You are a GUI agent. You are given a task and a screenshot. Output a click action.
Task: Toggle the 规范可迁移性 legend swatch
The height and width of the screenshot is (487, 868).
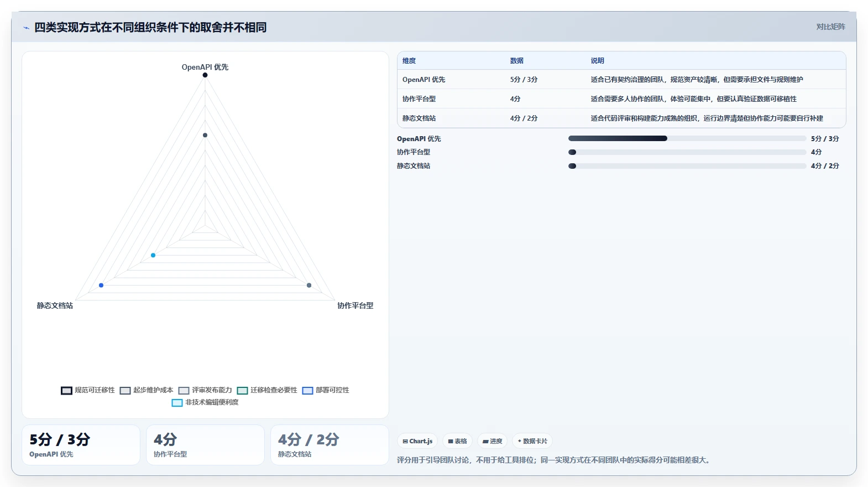pos(66,391)
